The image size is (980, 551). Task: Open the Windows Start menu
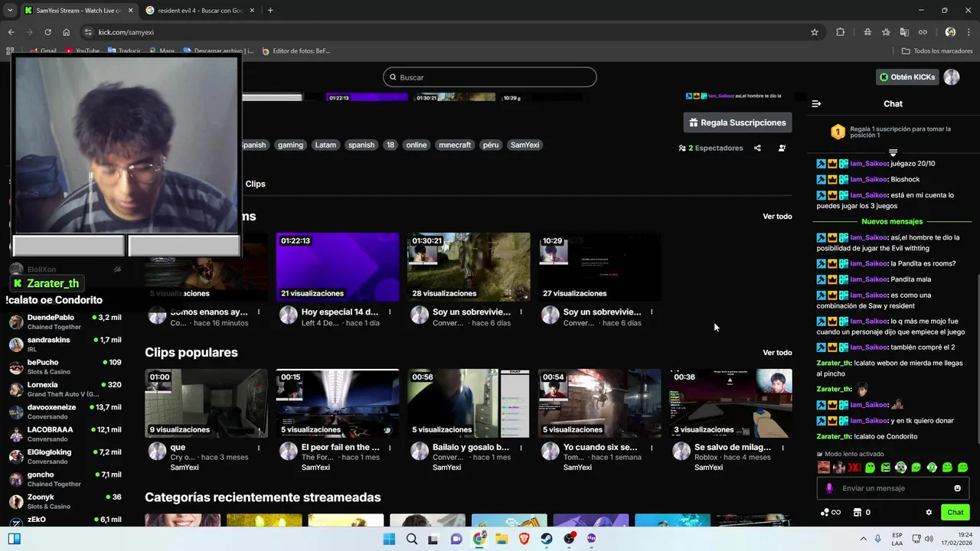tap(389, 539)
